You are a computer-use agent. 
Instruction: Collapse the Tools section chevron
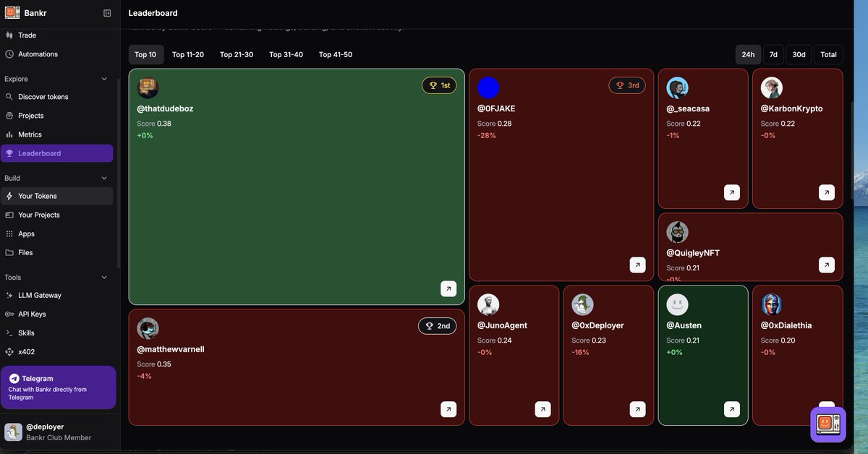click(x=104, y=277)
